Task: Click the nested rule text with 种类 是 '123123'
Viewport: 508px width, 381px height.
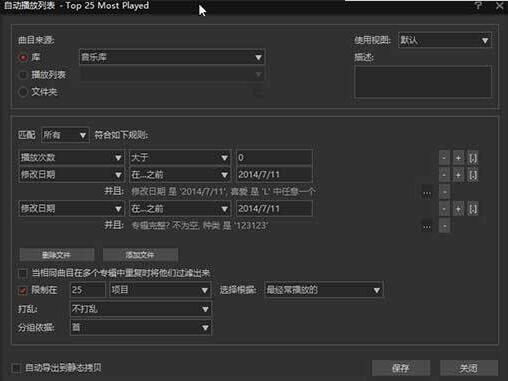Action: click(x=199, y=226)
